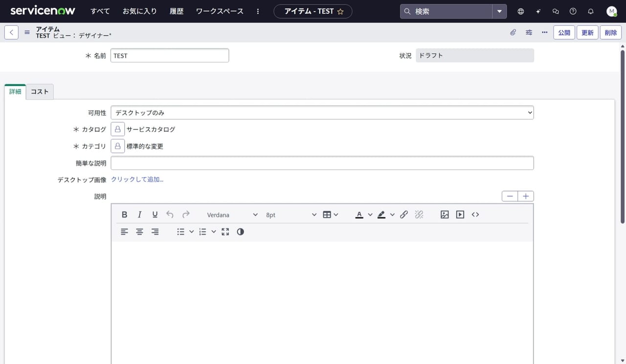Open the notifications bell icon
The width and height of the screenshot is (626, 364).
(591, 11)
